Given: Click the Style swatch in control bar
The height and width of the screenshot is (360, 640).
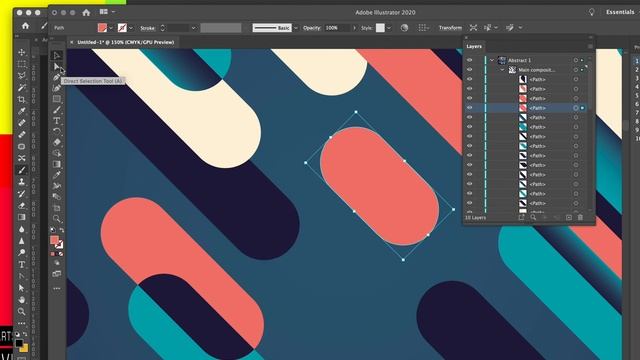Looking at the screenshot, I should coord(380,28).
